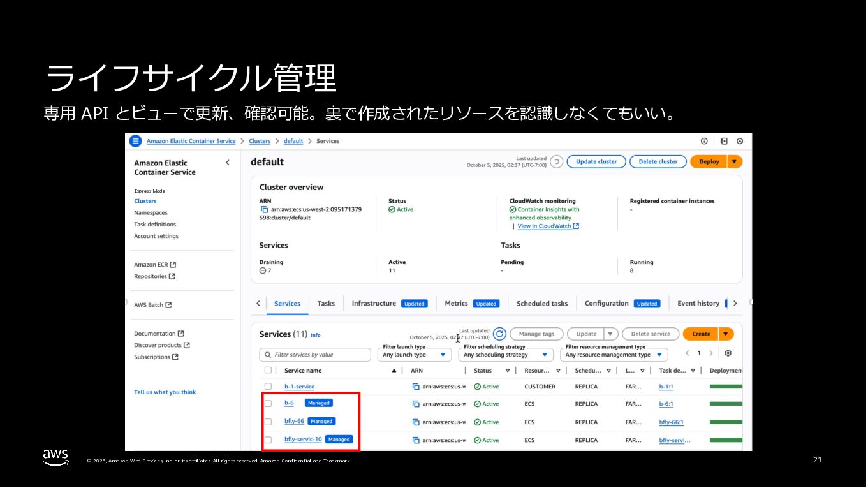Screen dimensions: 868x488
Task: Open Account settings in sidebar
Action: 156,236
